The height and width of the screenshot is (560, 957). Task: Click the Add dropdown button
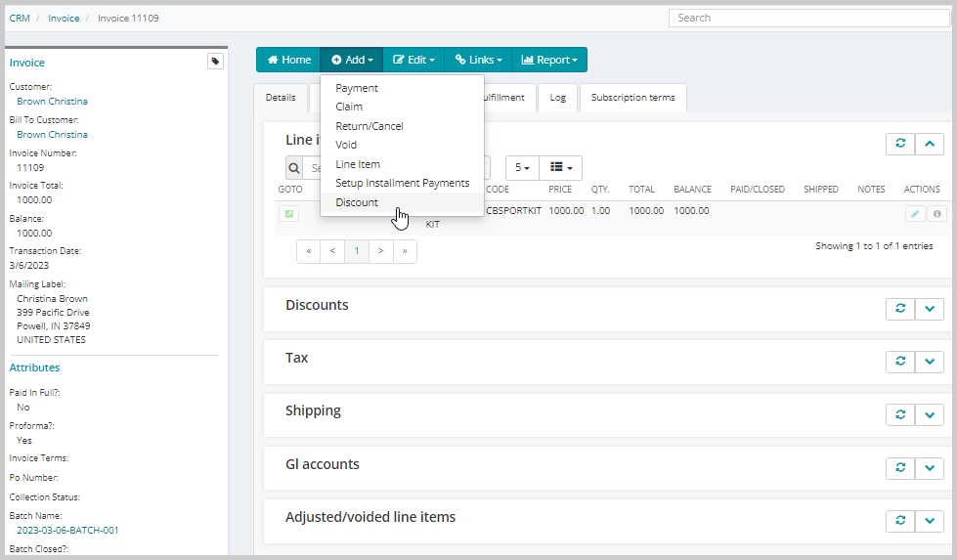(x=352, y=60)
